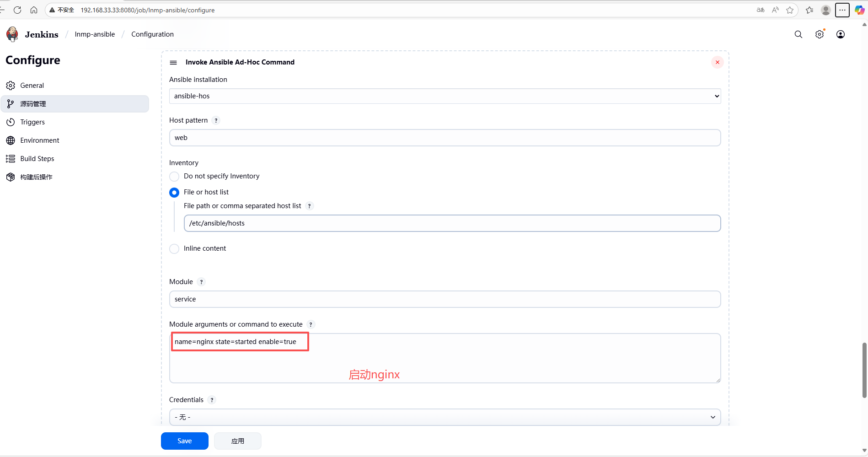
Task: Open browser settings and more menu
Action: click(842, 10)
